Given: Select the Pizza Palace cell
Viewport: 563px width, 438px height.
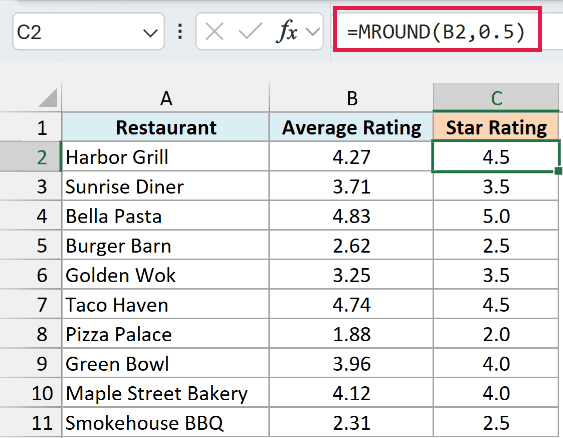Looking at the screenshot, I should point(166,334).
